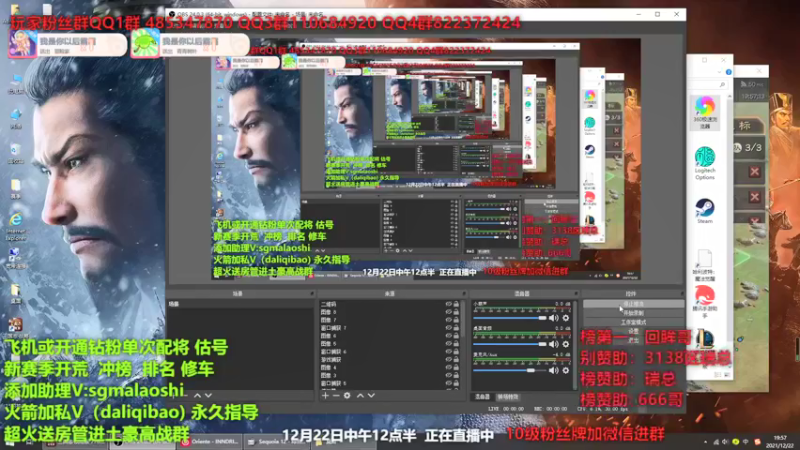Hide the 图像 4 source via its eye icon

click(448, 367)
